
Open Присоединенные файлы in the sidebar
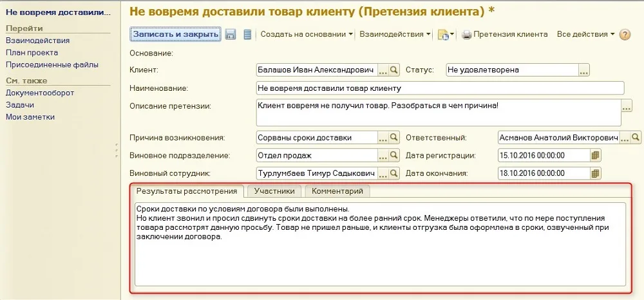tap(52, 64)
